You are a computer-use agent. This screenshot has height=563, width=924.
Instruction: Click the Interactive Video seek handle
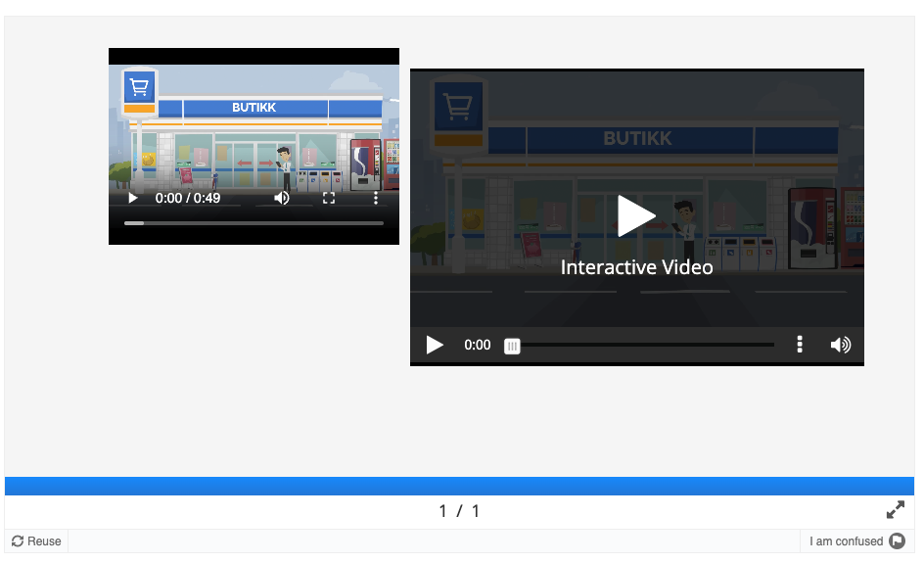pyautogui.click(x=512, y=346)
